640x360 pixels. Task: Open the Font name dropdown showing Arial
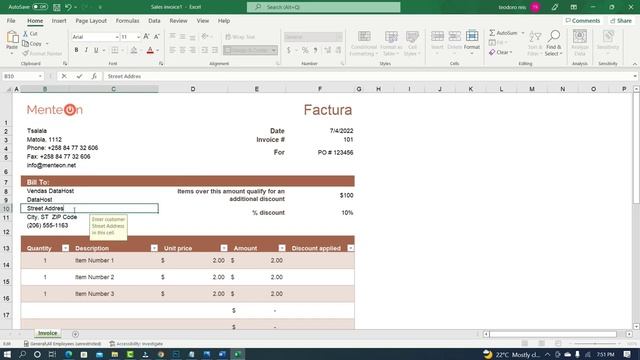coord(117,37)
